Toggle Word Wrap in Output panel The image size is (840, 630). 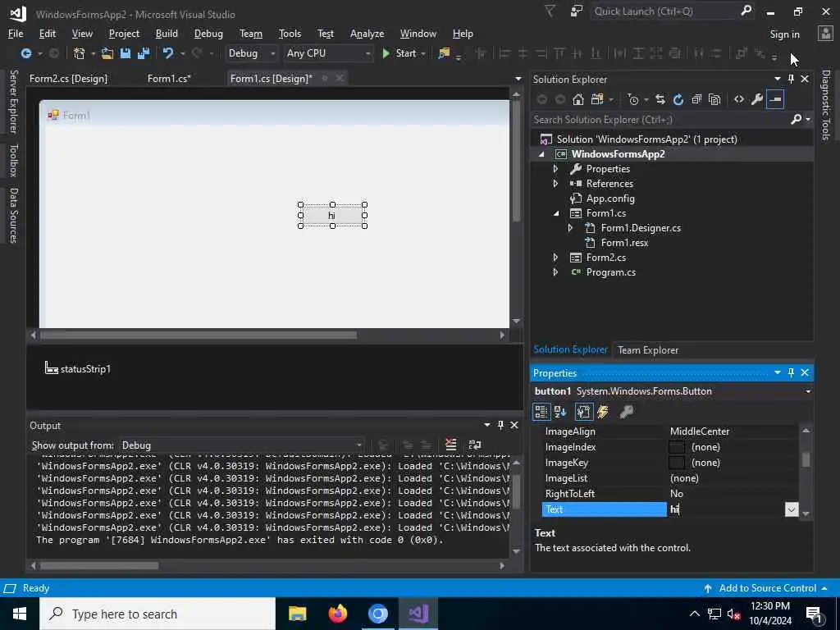pos(475,445)
